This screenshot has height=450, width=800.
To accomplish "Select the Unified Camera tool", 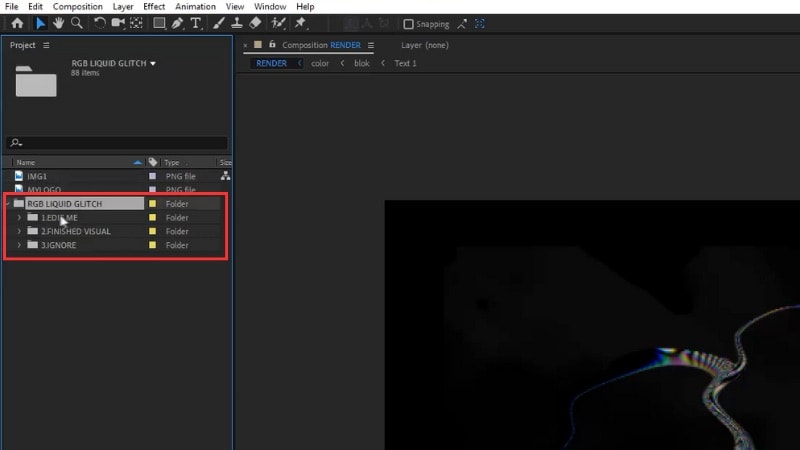I will (118, 23).
